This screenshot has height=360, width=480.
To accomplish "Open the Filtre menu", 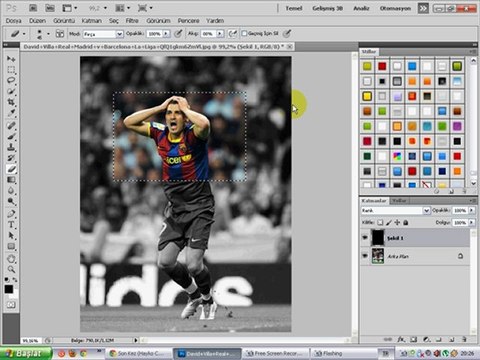I will tap(132, 21).
